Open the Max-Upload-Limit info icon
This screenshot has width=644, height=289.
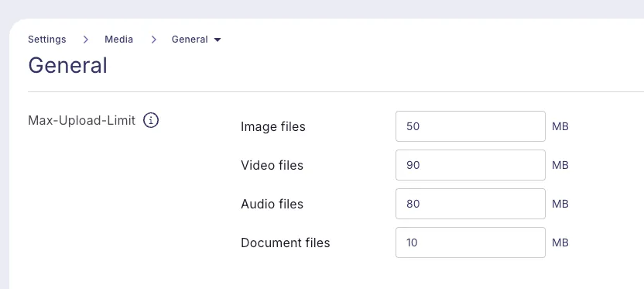(x=151, y=120)
